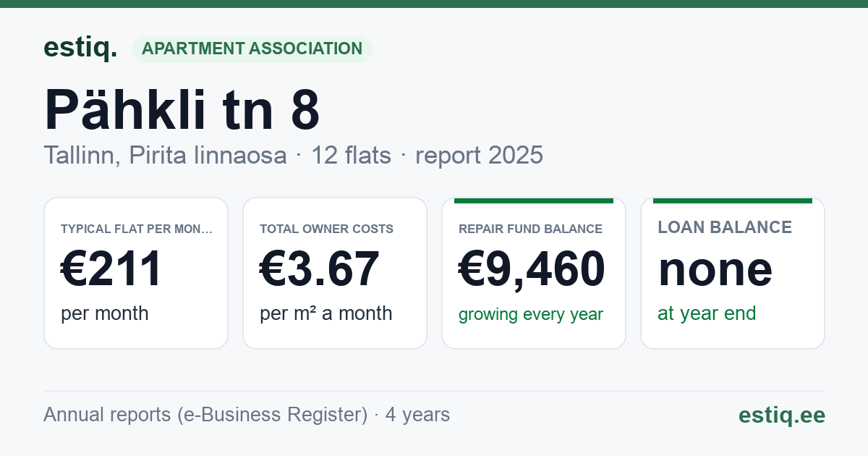Click the estiq. logo
This screenshot has height=456, width=868.
pos(80,48)
